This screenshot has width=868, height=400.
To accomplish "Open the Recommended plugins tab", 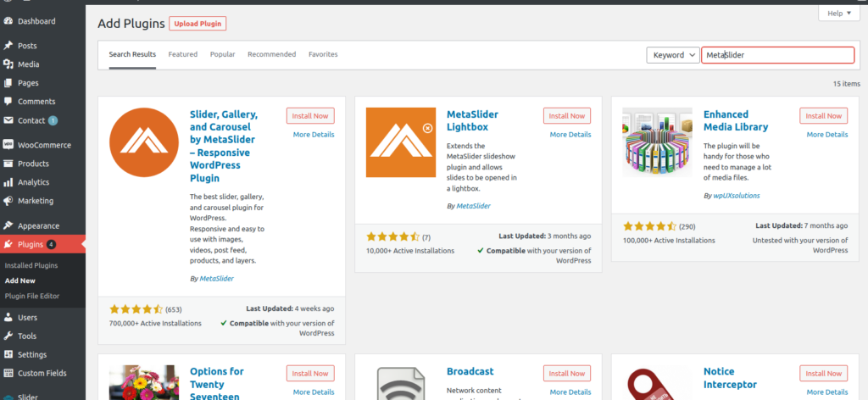I will pyautogui.click(x=271, y=54).
